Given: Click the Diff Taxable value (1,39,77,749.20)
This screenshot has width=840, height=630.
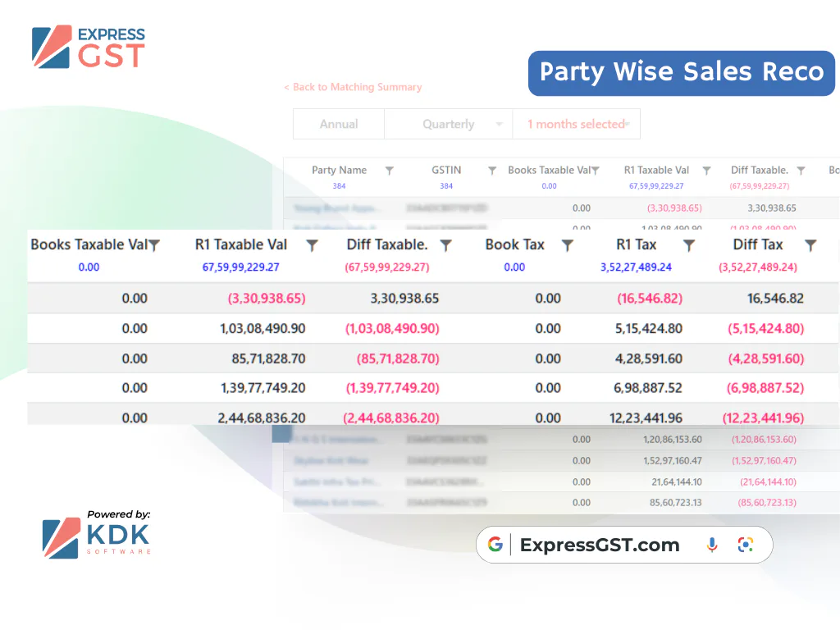Looking at the screenshot, I should [x=393, y=388].
